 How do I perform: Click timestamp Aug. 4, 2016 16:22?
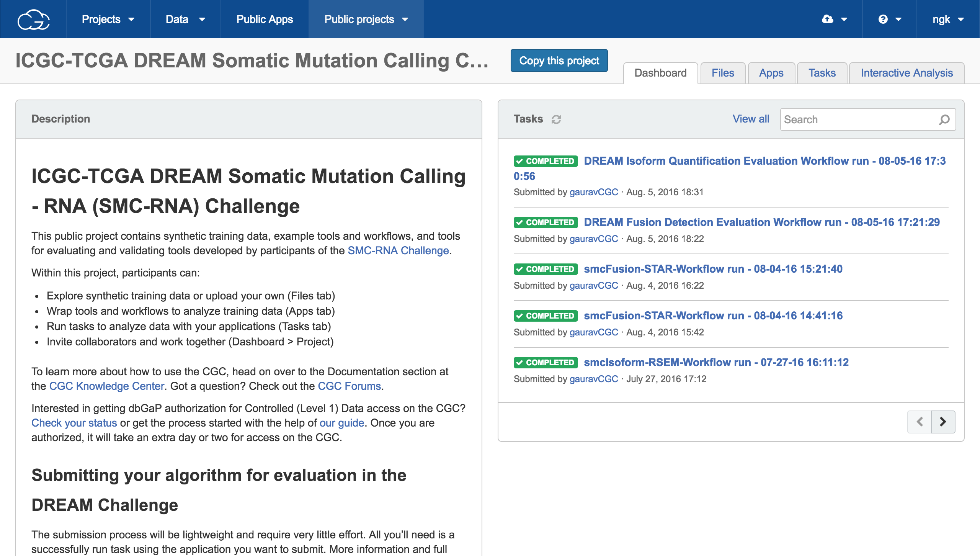pos(665,285)
